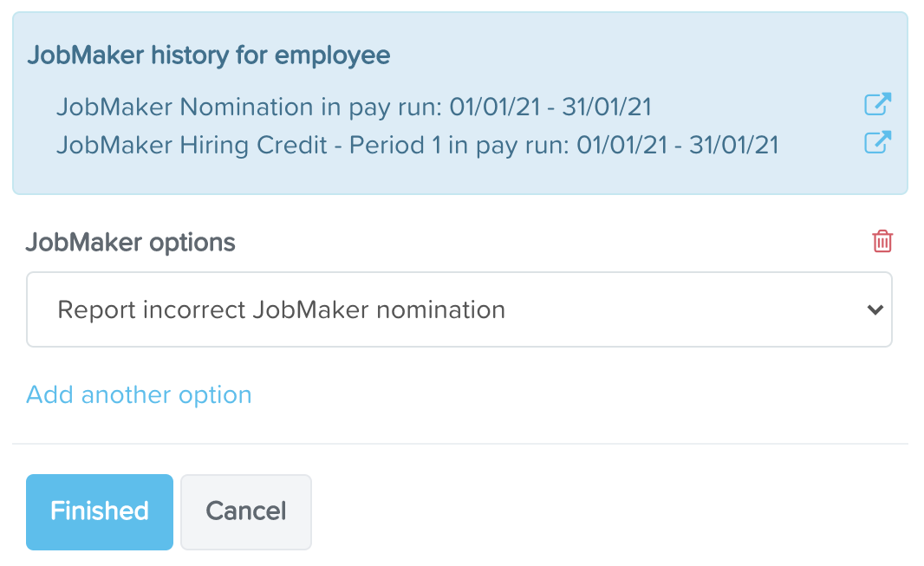Click the Cancel button
Viewport: 924px width, 566px height.
245,512
